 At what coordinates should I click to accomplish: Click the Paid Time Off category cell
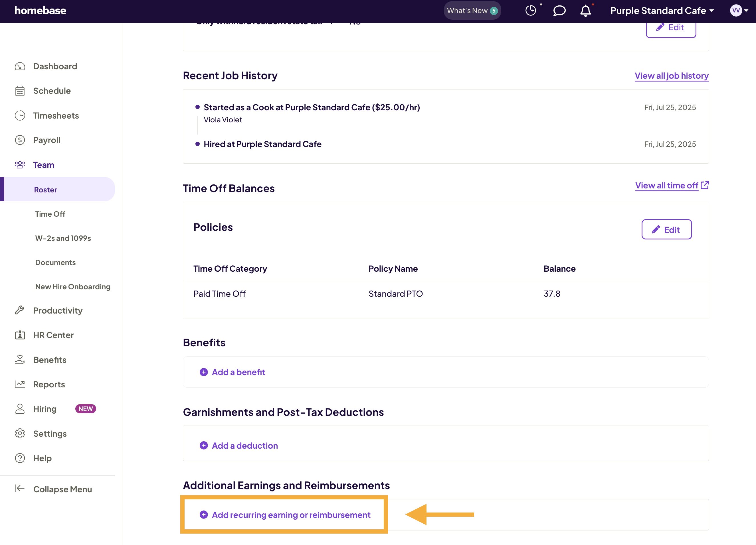219,294
